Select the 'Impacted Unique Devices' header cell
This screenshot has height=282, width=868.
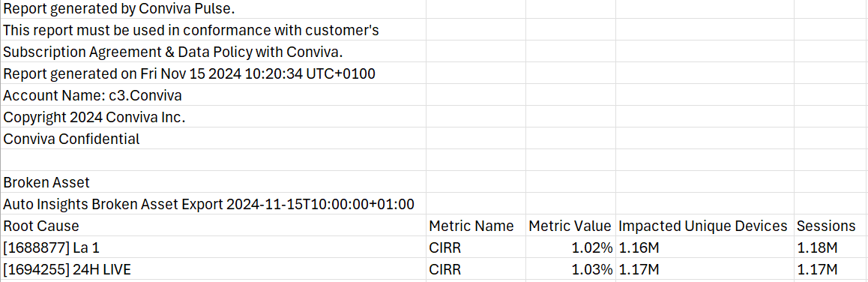coord(705,226)
